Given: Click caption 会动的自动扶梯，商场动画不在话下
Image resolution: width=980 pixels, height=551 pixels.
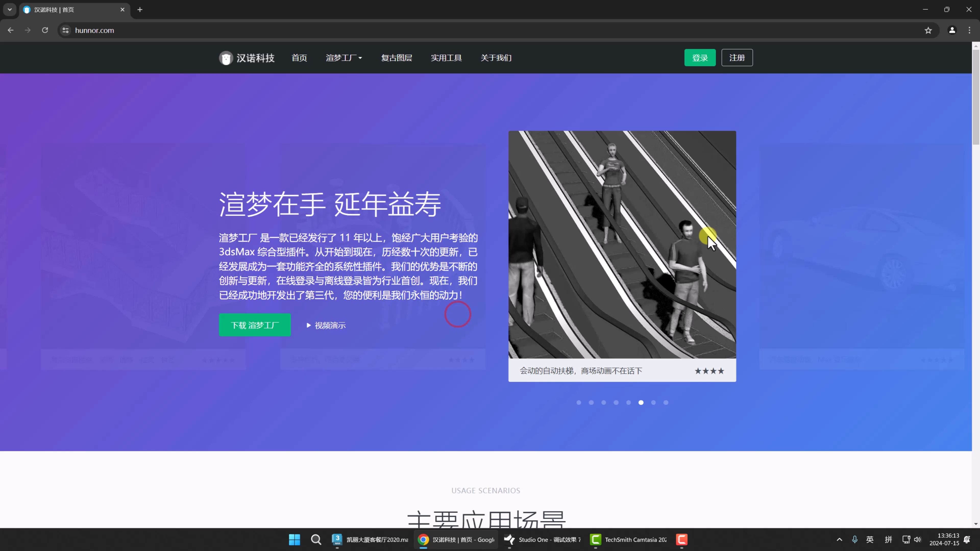Looking at the screenshot, I should coord(581,371).
